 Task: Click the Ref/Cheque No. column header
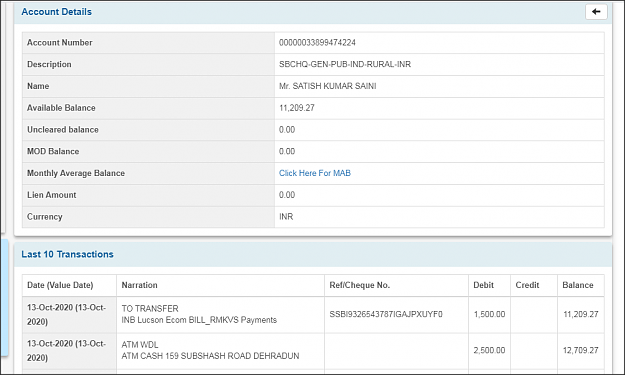tap(360, 285)
